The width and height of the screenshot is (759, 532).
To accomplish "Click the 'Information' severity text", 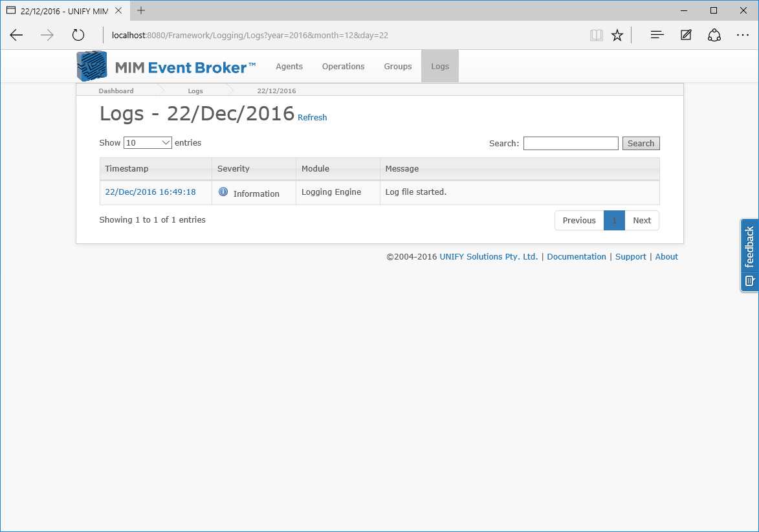I will [x=256, y=194].
